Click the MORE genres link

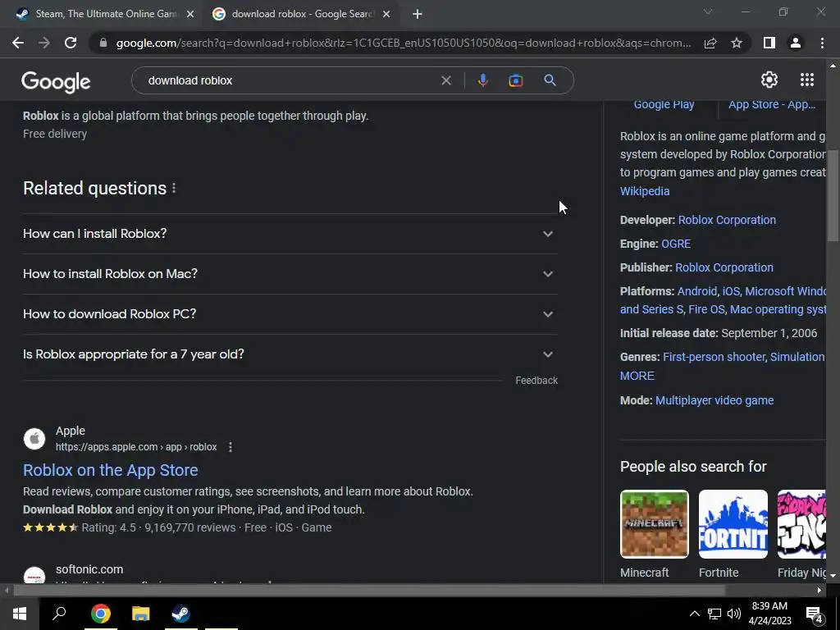pos(637,376)
